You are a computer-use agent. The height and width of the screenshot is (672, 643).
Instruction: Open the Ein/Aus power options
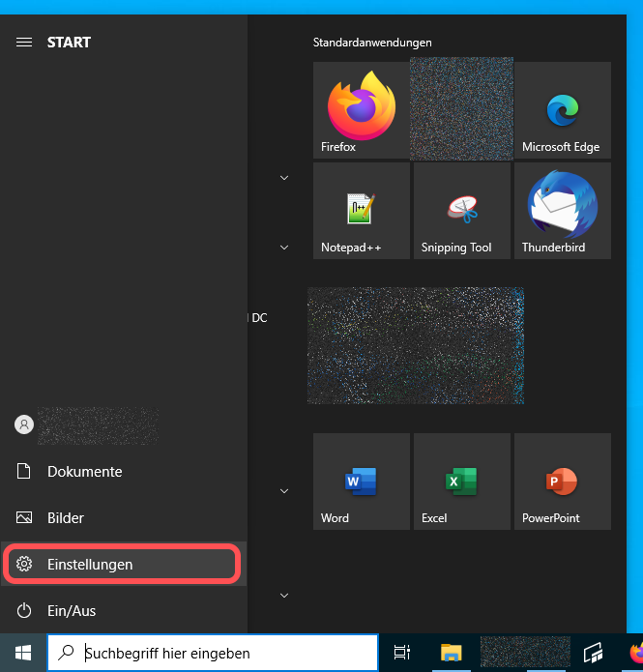tap(124, 610)
